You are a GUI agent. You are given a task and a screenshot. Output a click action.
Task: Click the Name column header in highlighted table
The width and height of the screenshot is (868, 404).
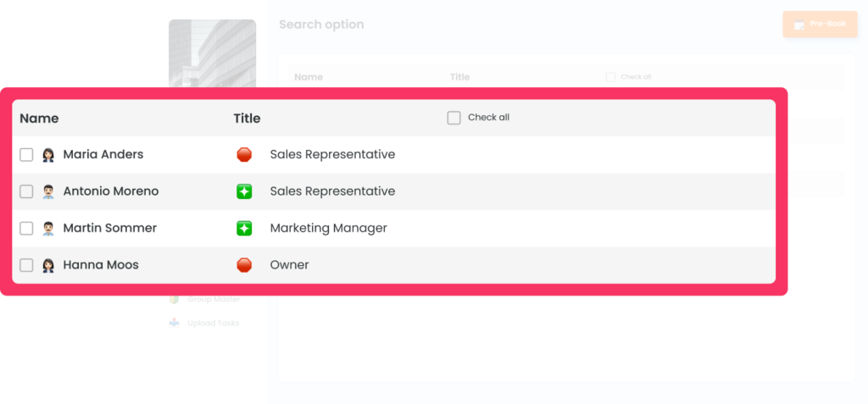pos(39,119)
